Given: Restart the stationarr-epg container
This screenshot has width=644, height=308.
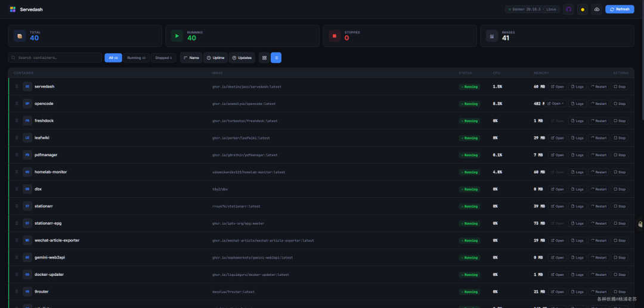Looking at the screenshot, I should [599, 223].
